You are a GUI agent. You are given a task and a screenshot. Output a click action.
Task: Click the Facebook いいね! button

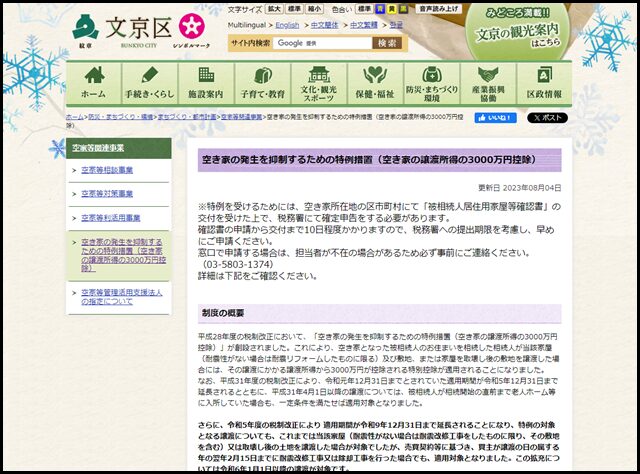(496, 118)
